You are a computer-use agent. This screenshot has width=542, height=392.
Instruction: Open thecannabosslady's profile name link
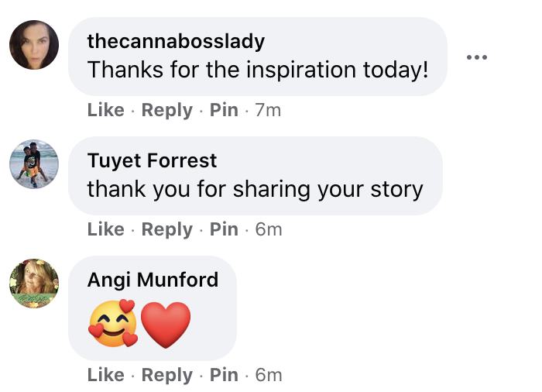176,40
